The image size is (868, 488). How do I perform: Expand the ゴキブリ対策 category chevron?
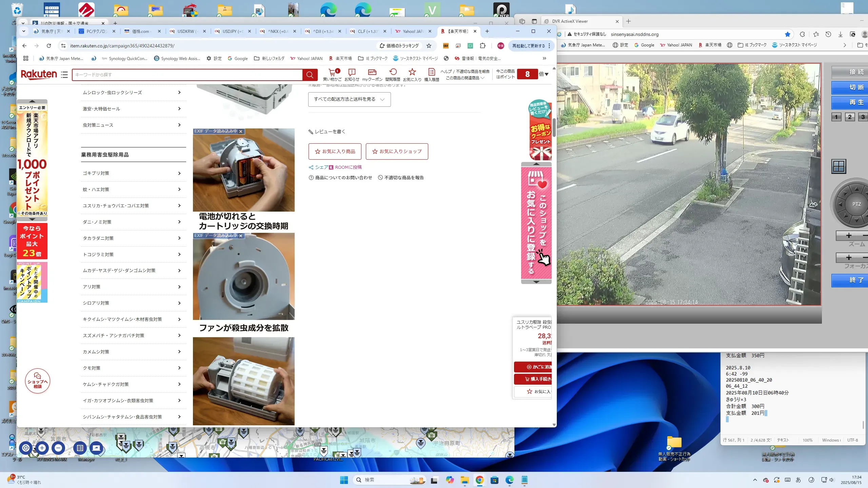(179, 173)
